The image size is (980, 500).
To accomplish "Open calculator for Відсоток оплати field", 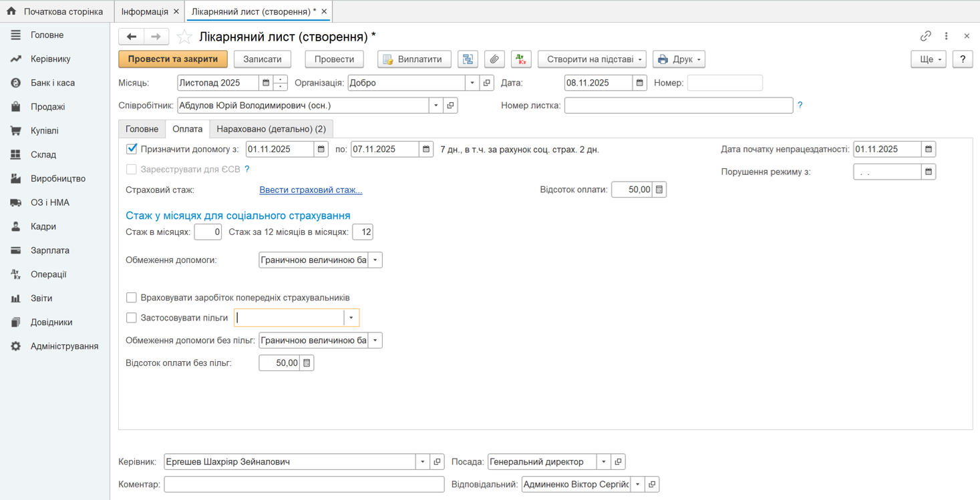I will 659,190.
